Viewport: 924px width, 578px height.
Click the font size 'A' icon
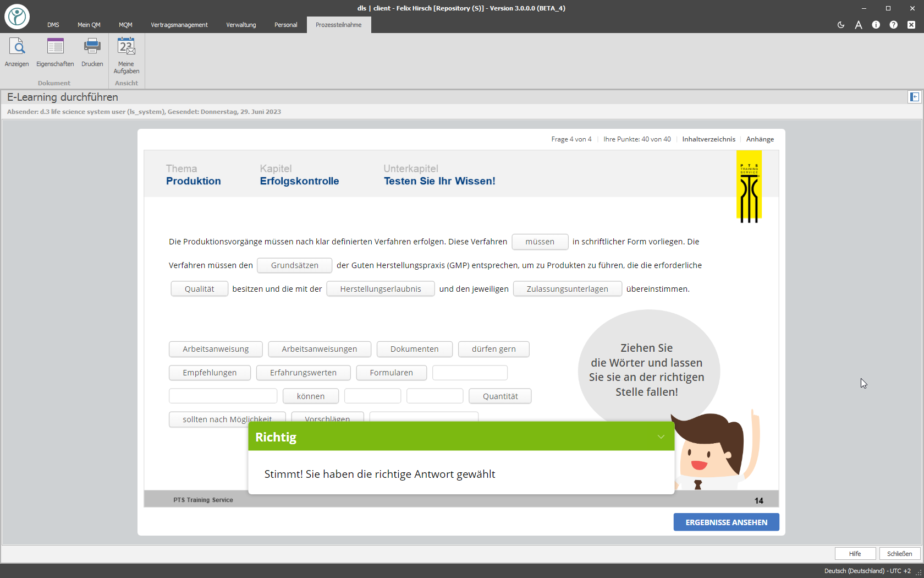tap(859, 25)
